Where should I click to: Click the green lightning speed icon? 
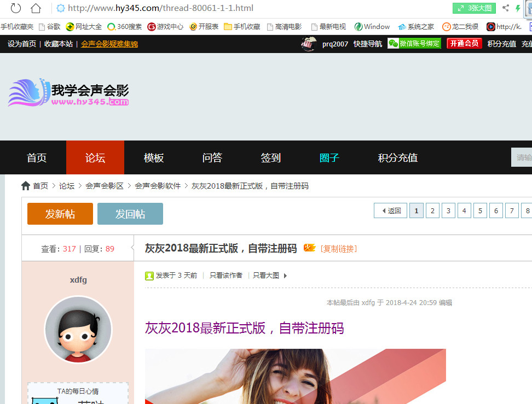coord(518,8)
